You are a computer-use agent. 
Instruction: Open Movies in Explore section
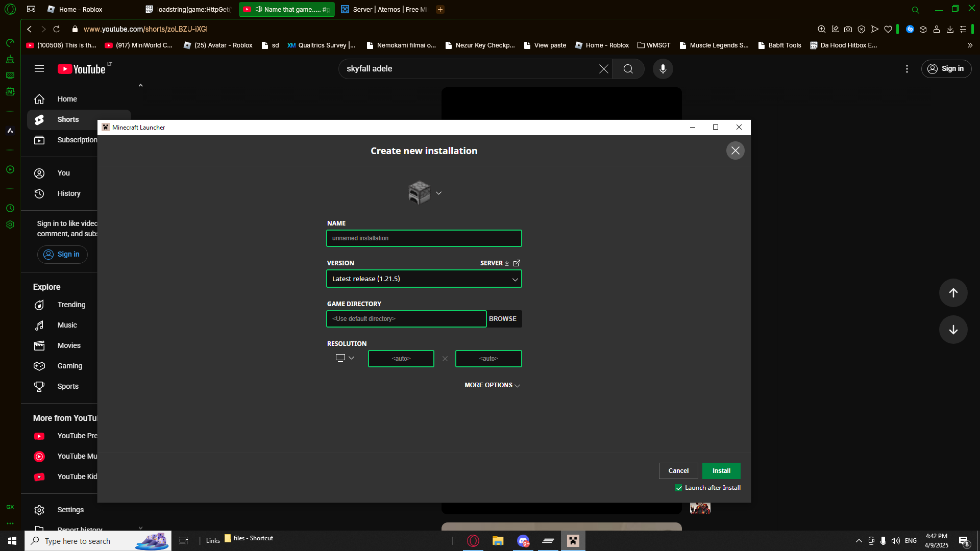(x=61, y=345)
